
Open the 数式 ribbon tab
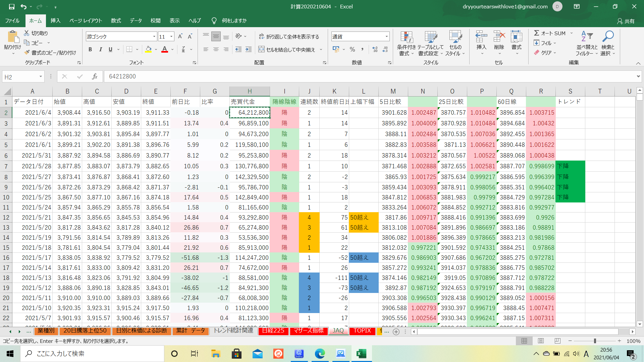pyautogui.click(x=116, y=21)
